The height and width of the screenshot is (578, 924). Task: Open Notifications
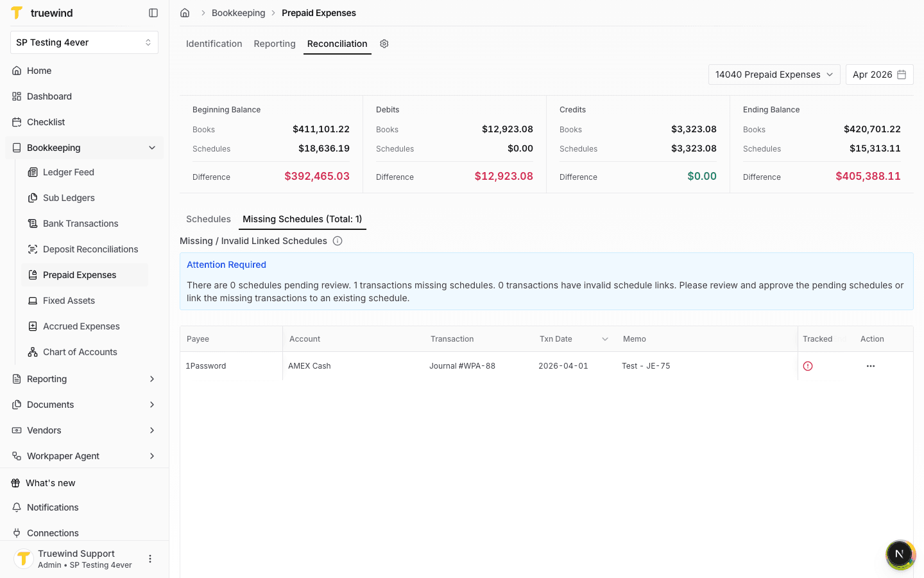coord(84,507)
